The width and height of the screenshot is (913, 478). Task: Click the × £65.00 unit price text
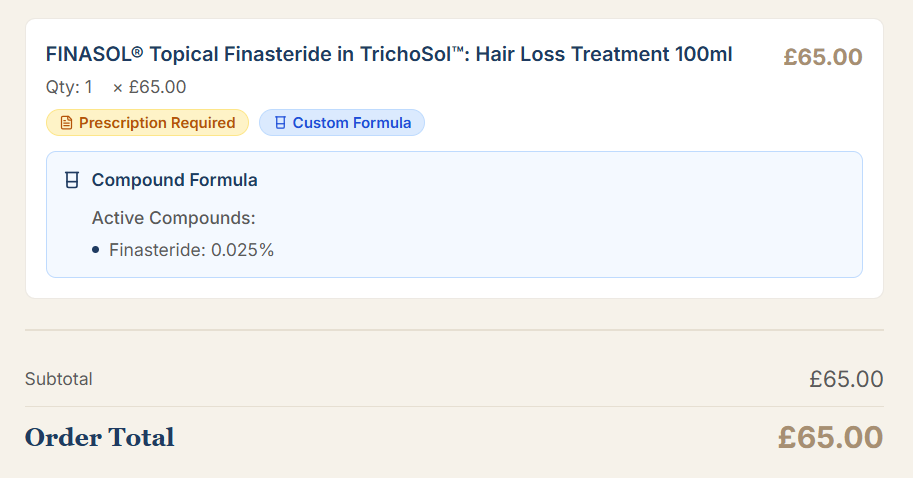pos(150,87)
